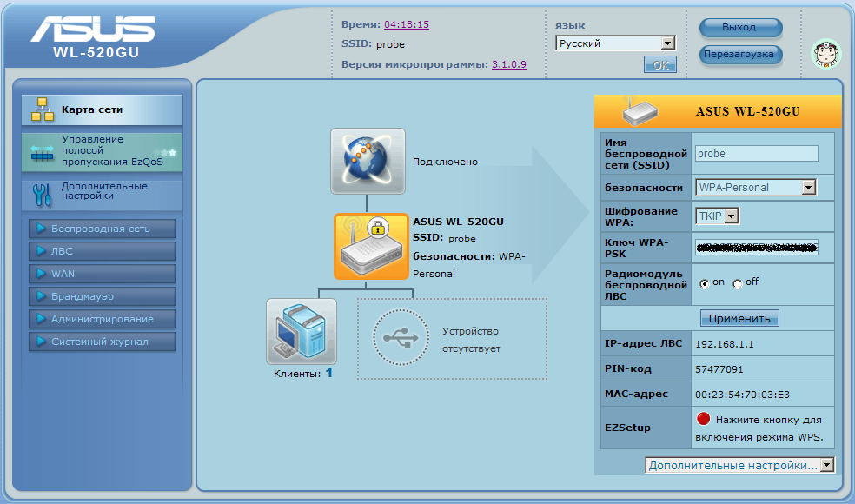
Task: Open Карта сети menu item
Action: coord(102,109)
